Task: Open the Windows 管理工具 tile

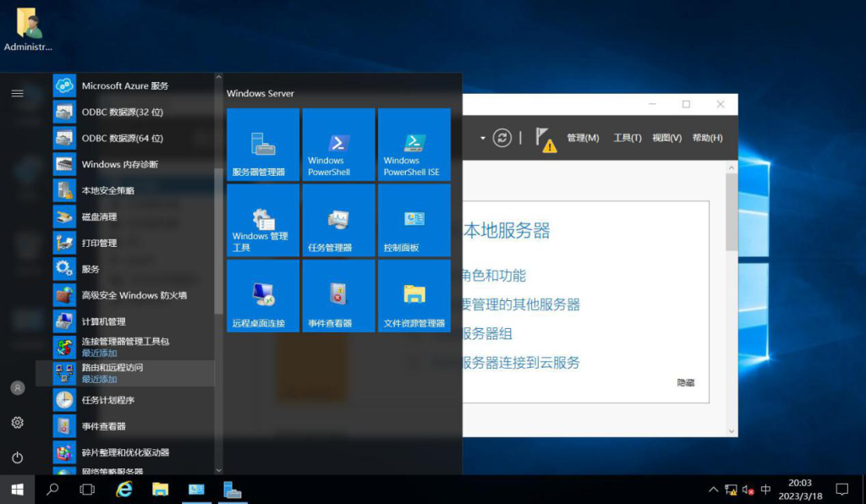Action: pos(263,220)
